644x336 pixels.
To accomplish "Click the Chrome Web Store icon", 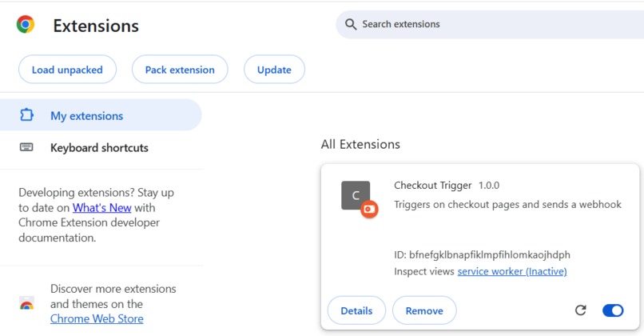I will tap(26, 304).
